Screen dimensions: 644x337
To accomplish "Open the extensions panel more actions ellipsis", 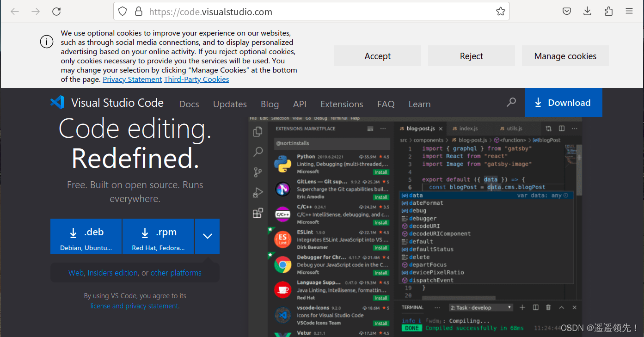I will coord(383,129).
